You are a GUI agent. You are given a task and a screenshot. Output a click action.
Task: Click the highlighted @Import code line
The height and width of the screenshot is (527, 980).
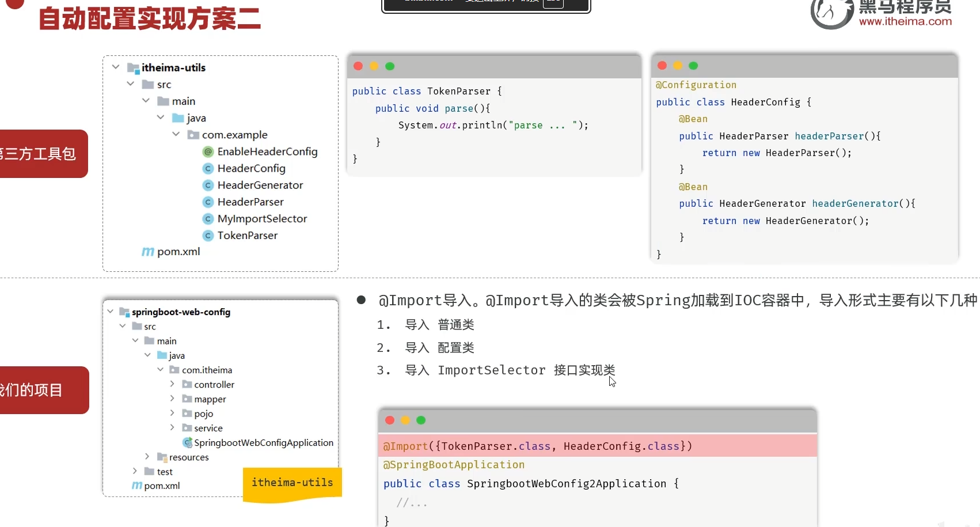(598, 446)
